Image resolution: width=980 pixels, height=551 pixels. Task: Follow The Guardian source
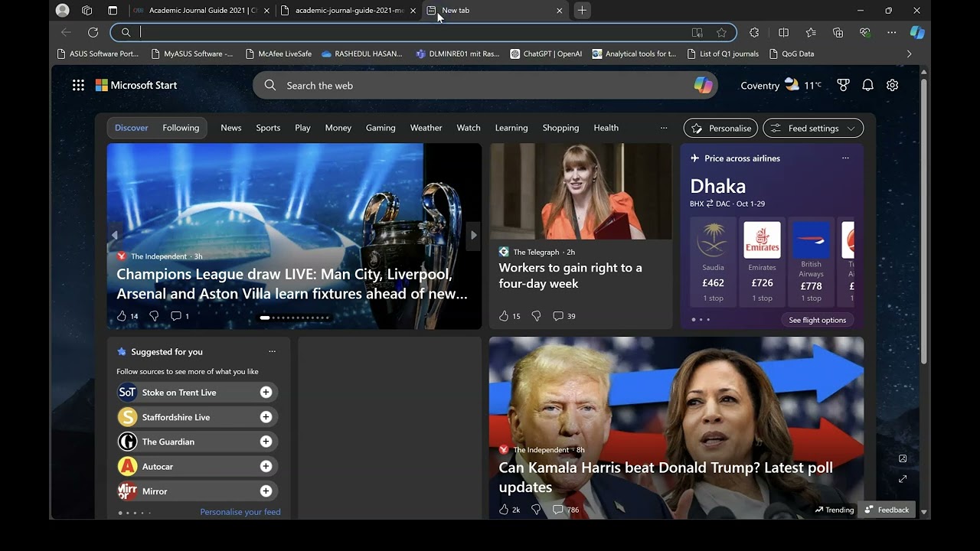[x=266, y=442]
